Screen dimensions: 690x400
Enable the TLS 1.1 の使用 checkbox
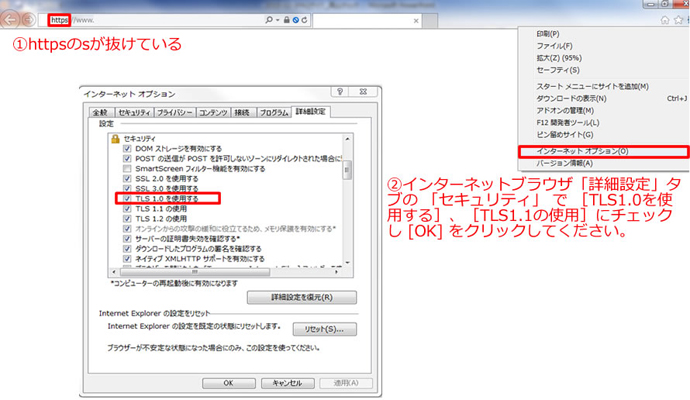(127, 208)
